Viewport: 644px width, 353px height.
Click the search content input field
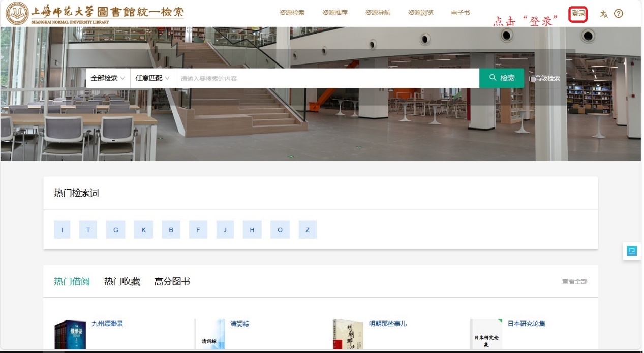(x=326, y=78)
